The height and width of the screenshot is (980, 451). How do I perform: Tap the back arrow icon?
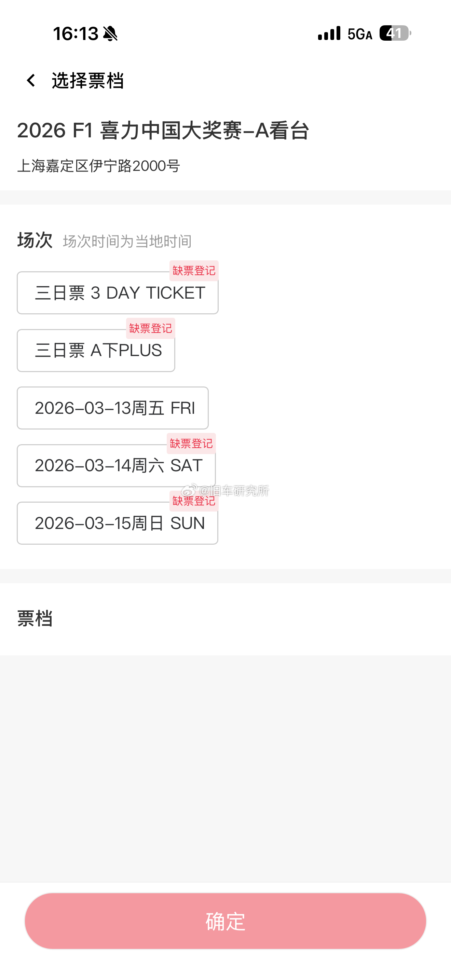pyautogui.click(x=31, y=80)
